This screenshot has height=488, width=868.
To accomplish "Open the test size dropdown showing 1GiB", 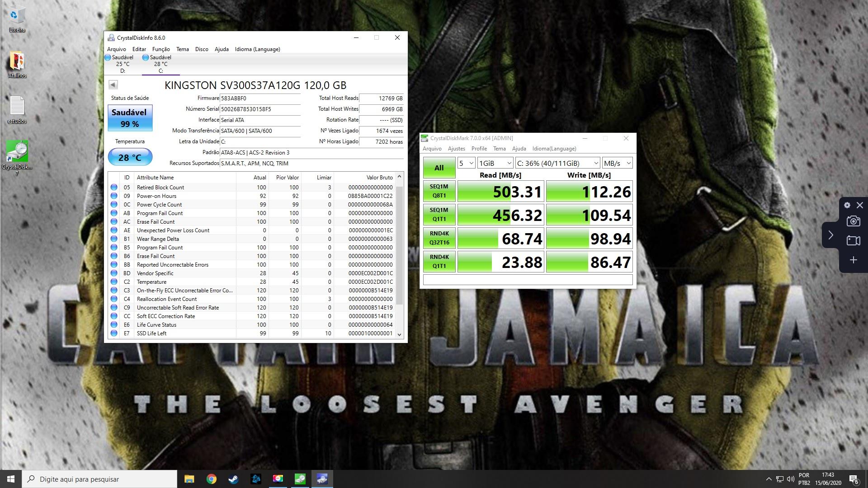I will (495, 163).
